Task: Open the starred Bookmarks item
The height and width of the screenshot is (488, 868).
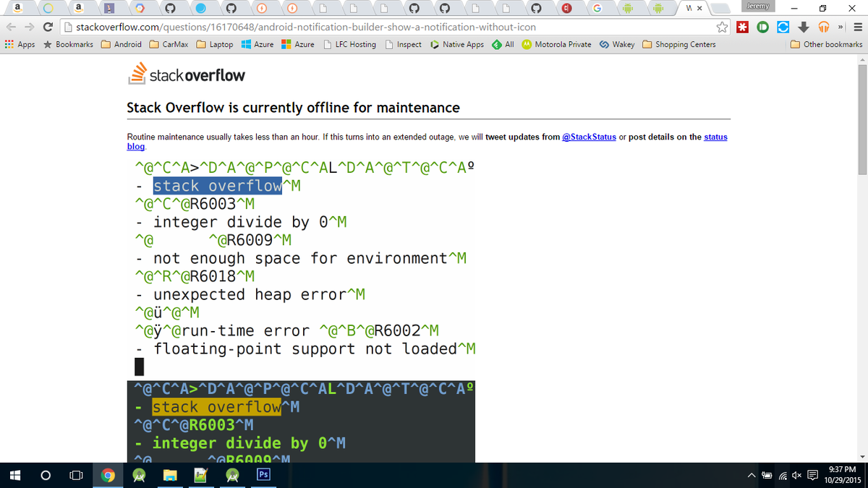Action: click(x=68, y=44)
